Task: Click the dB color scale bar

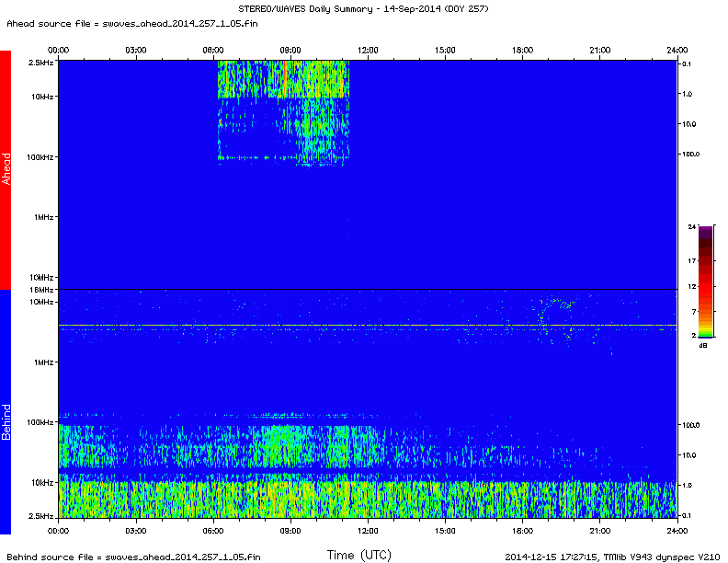Action: (x=705, y=281)
